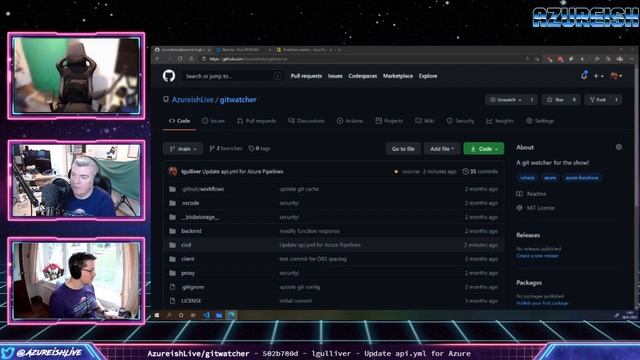Select the Code tab

(179, 121)
